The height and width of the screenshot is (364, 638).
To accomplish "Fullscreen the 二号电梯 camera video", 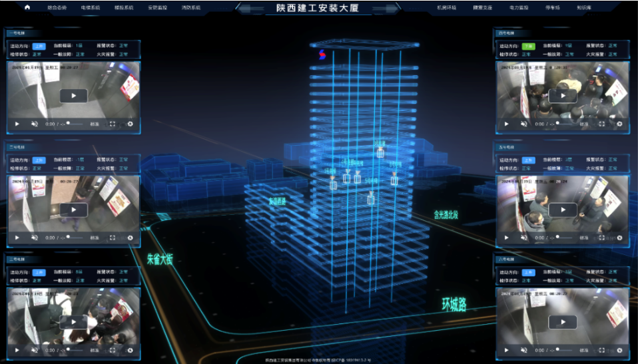I will [x=113, y=238].
